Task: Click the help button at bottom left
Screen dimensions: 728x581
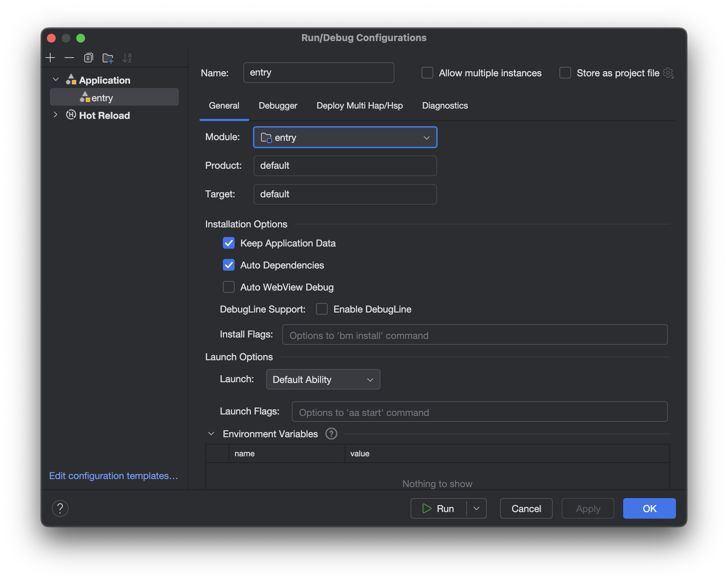Action: [x=60, y=508]
